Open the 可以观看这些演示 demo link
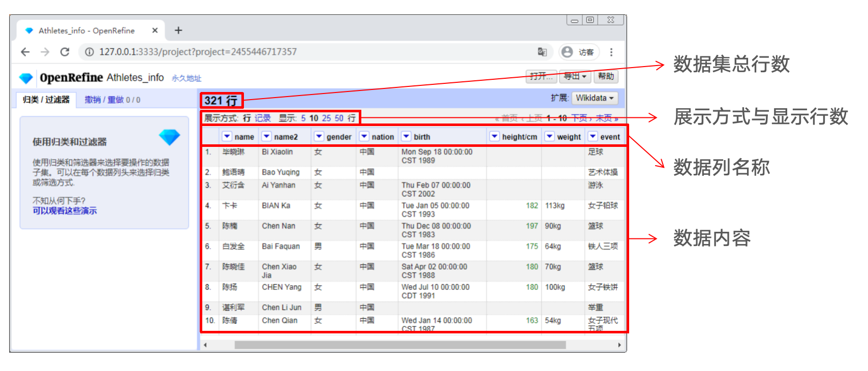 [x=65, y=210]
